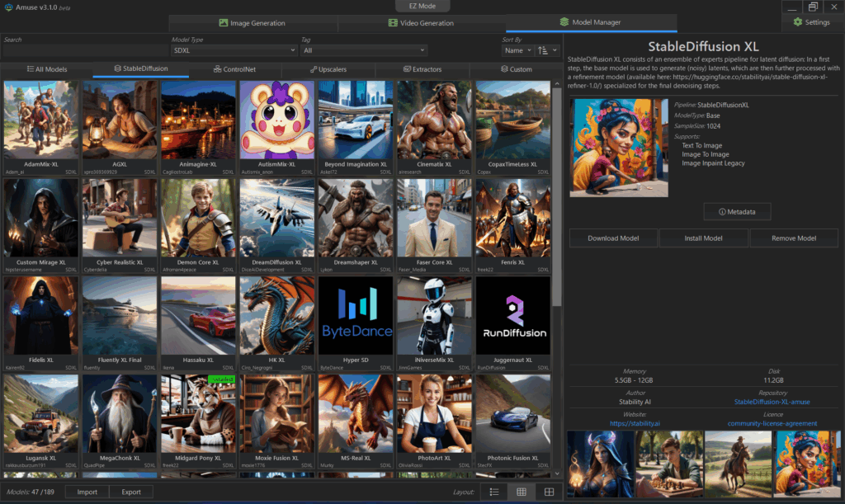
Task: Select the Demon Core XL model card
Action: click(198, 226)
